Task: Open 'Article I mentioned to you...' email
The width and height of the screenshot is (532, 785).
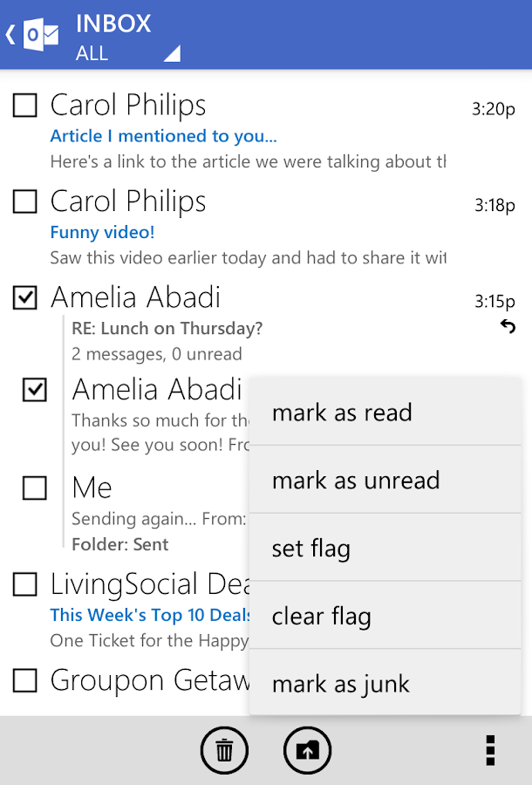Action: point(164,136)
